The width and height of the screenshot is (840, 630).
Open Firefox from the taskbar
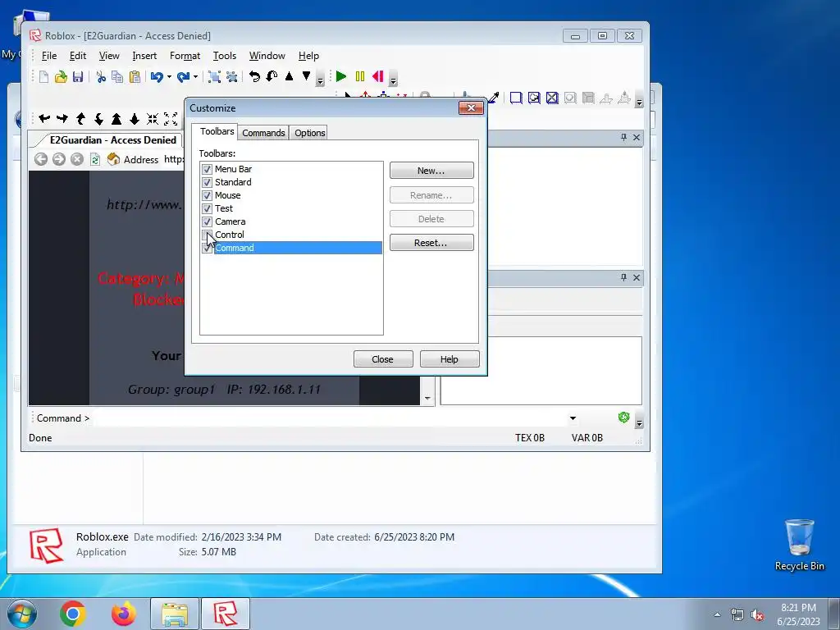[x=124, y=614]
